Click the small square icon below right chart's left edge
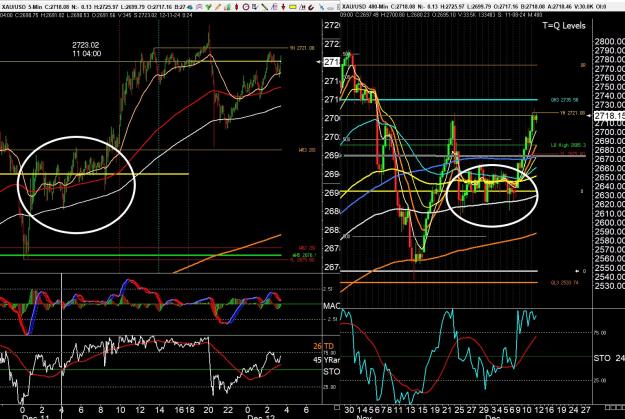This screenshot has width=625, height=419. (337, 407)
